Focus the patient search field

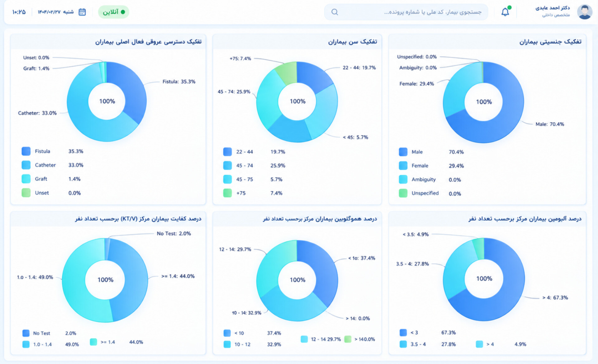point(406,12)
